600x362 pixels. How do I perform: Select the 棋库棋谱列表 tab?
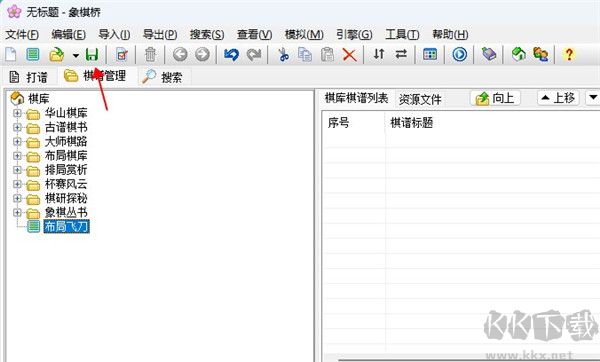[356, 98]
